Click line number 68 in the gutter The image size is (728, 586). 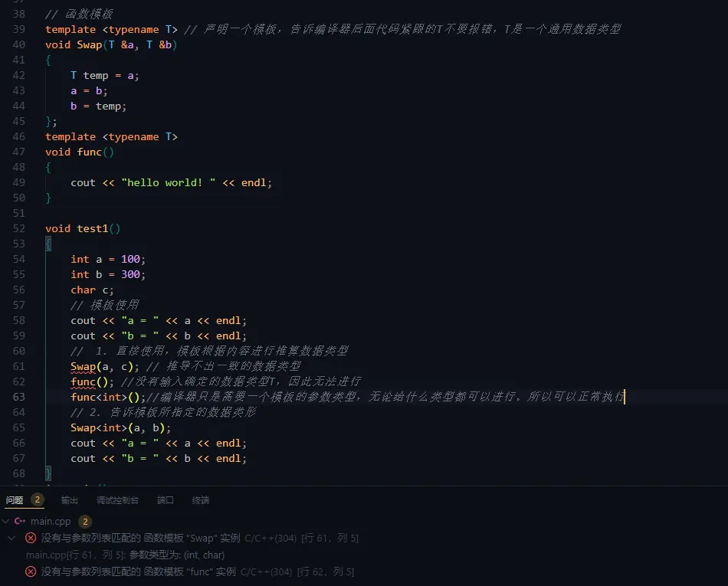coord(19,473)
